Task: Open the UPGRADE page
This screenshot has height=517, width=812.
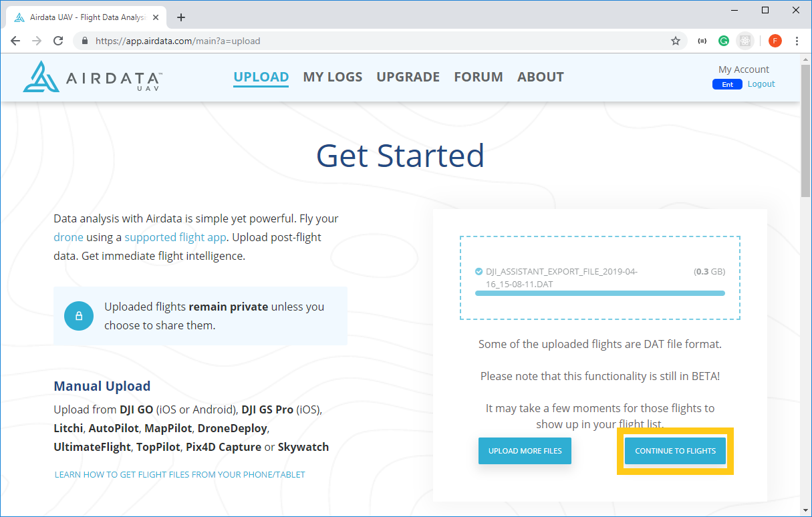Action: point(408,77)
